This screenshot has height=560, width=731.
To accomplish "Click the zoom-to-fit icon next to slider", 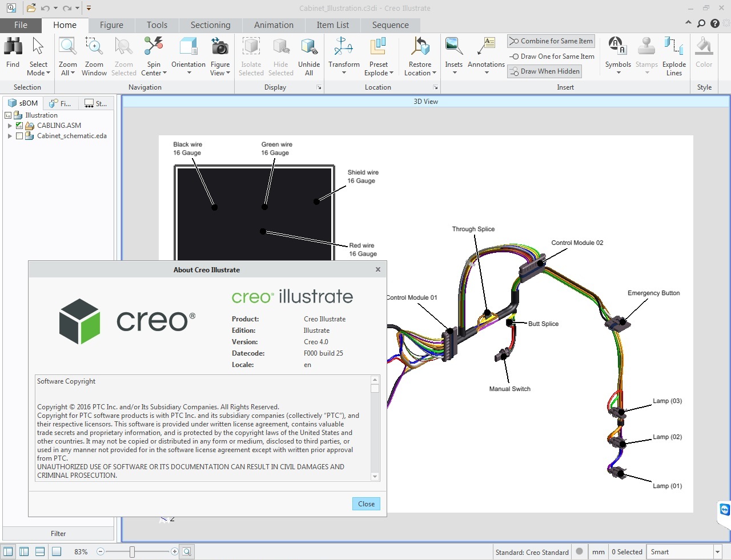I will pos(187,551).
